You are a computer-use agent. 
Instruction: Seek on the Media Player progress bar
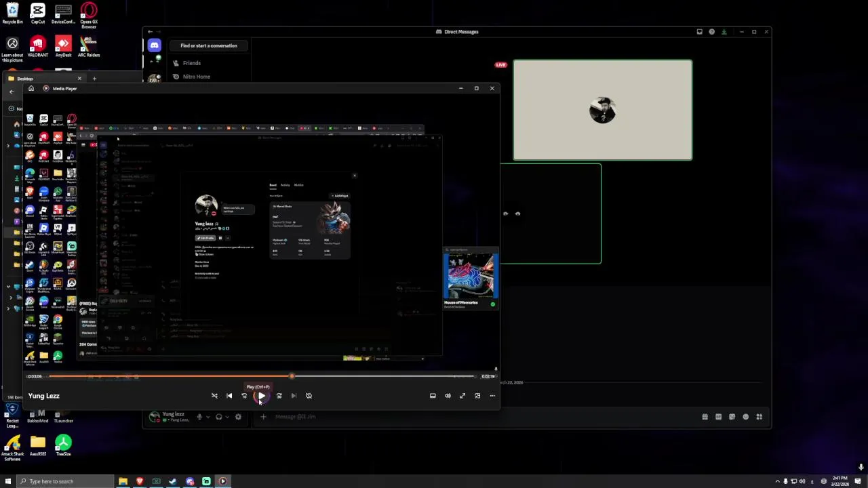(x=262, y=376)
